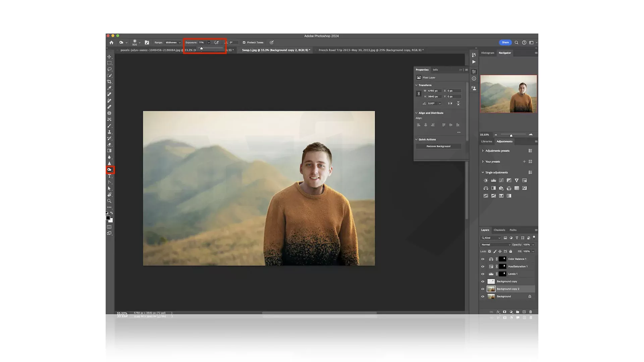Select the Dodge tool in toolbar
Screen dimensions: 644x362
tap(110, 170)
